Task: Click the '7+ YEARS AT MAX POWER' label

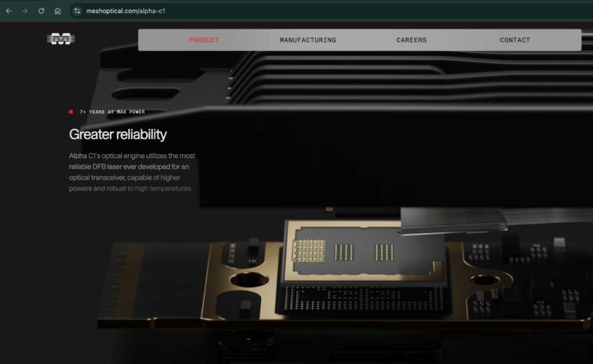Action: (112, 112)
